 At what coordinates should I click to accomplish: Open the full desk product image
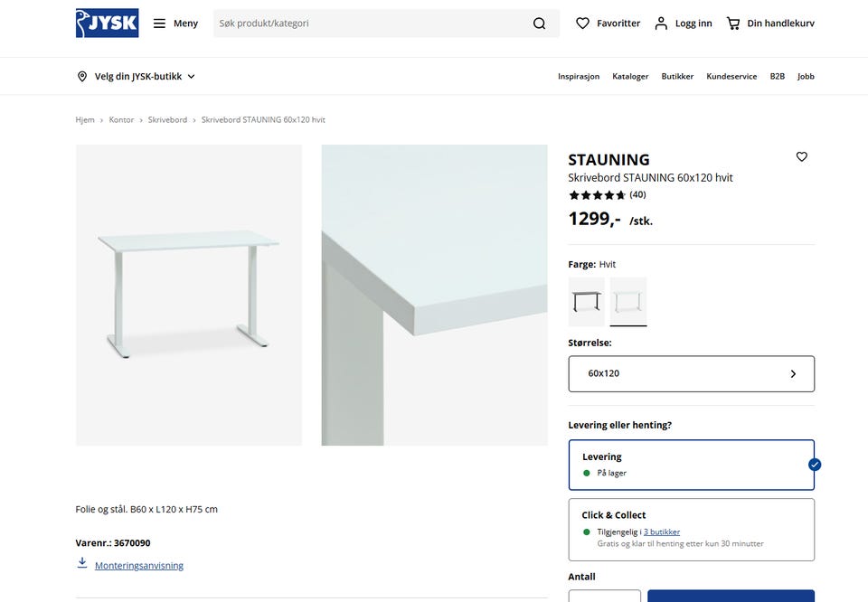[189, 295]
